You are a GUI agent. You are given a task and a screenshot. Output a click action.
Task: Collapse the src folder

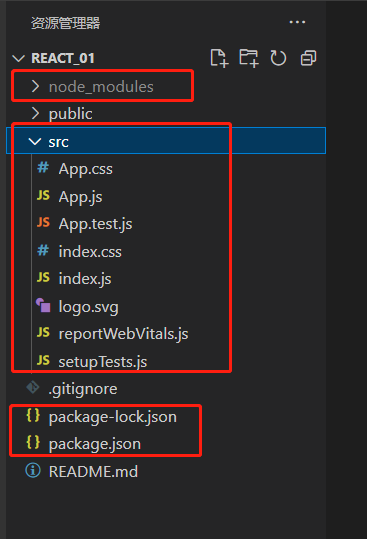coord(35,141)
